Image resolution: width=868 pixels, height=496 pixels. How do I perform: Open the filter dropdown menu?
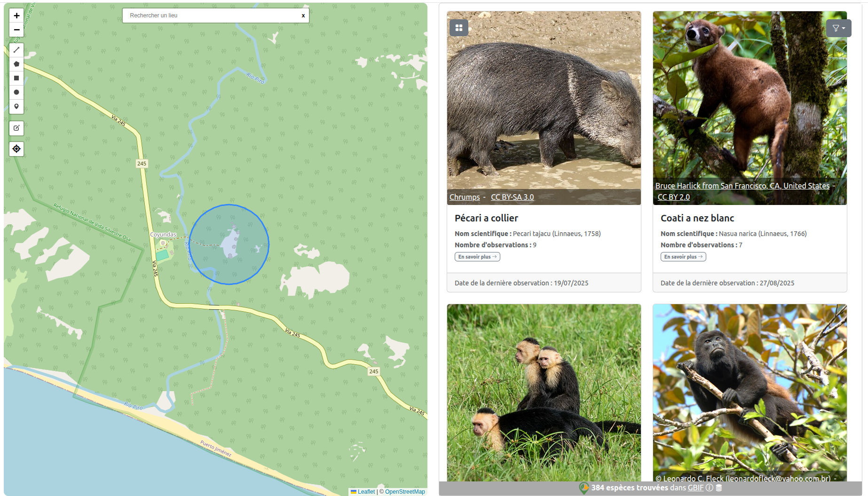point(838,28)
